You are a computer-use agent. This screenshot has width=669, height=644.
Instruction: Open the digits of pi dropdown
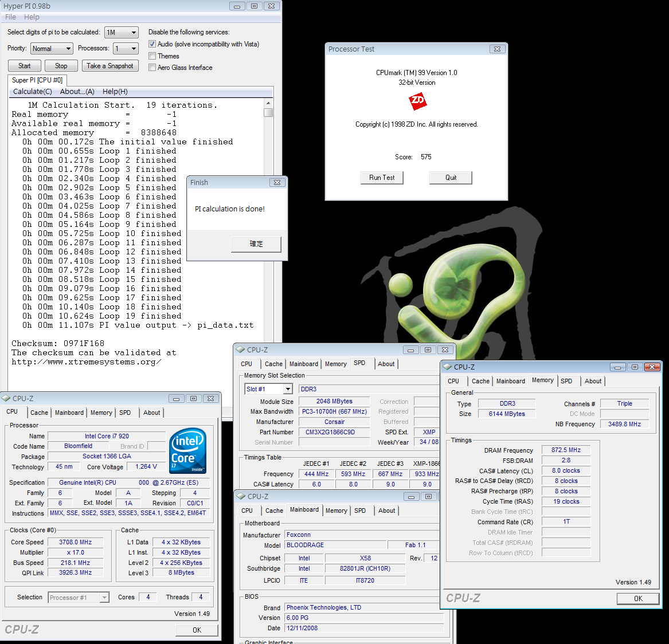click(x=122, y=33)
